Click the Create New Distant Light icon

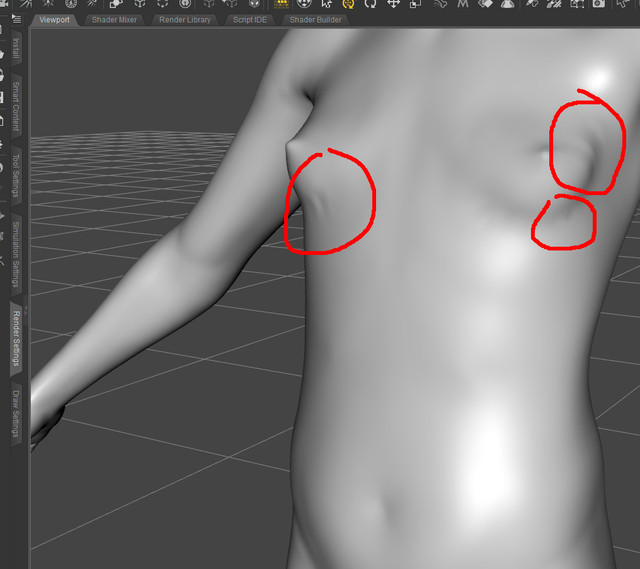tap(25, 4)
